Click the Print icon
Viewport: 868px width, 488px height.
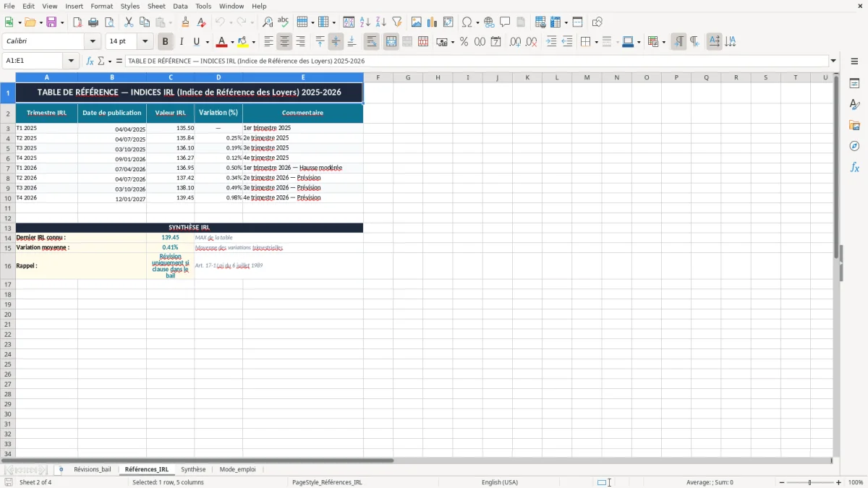[93, 22]
